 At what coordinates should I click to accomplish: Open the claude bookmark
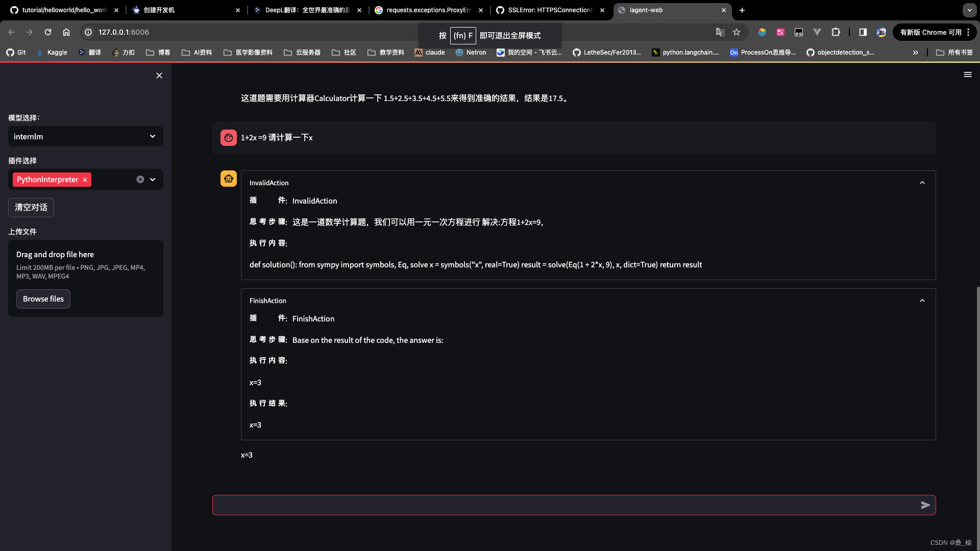tap(430, 53)
